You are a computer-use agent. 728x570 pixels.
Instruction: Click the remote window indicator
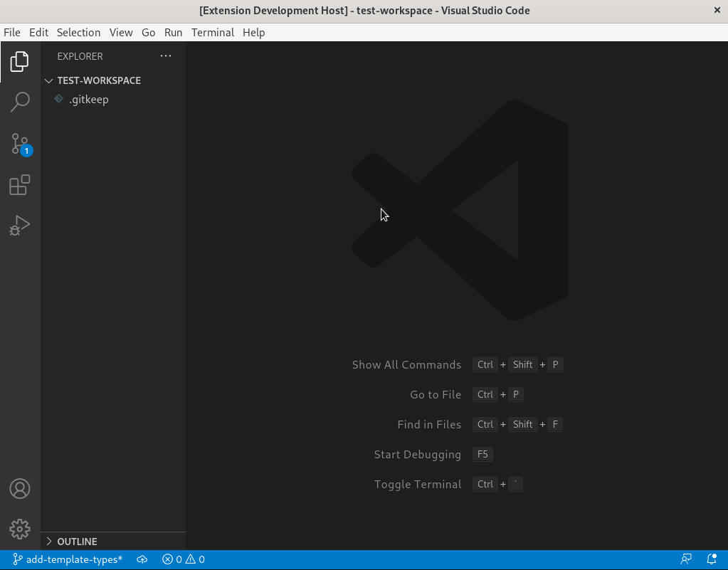coord(685,559)
